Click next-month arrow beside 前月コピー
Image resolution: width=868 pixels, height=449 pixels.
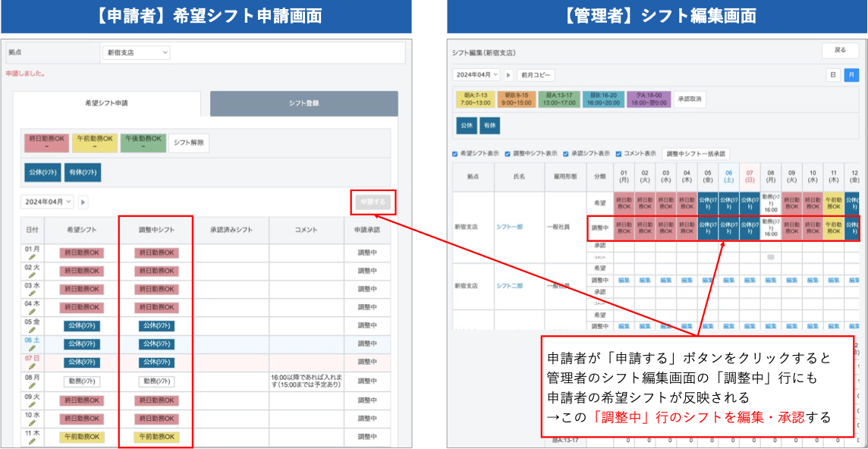[508, 75]
